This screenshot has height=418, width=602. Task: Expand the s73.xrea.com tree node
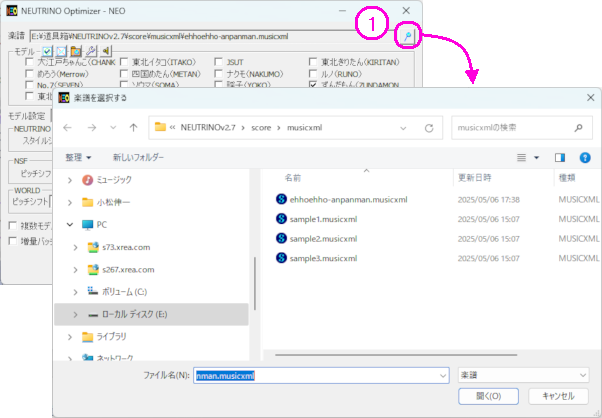pyautogui.click(x=76, y=247)
